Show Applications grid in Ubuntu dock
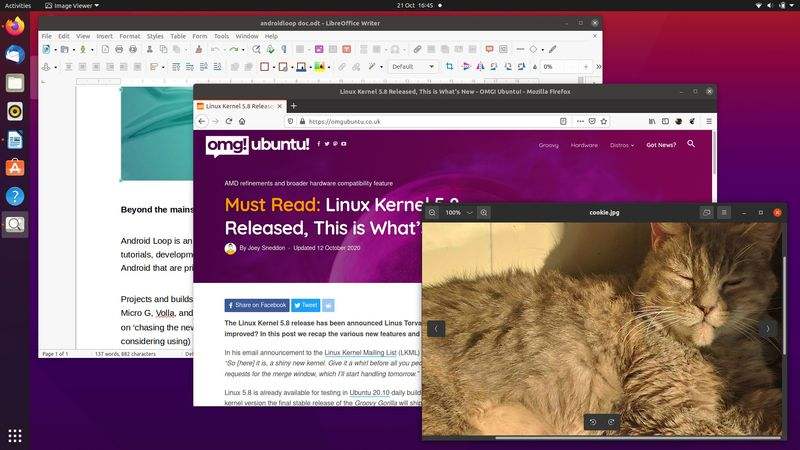Screen dimensions: 800x450 (x=15, y=436)
